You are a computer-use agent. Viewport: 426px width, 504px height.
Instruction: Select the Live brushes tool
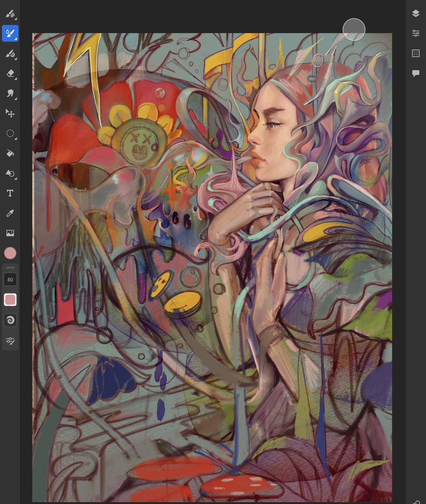click(x=10, y=34)
